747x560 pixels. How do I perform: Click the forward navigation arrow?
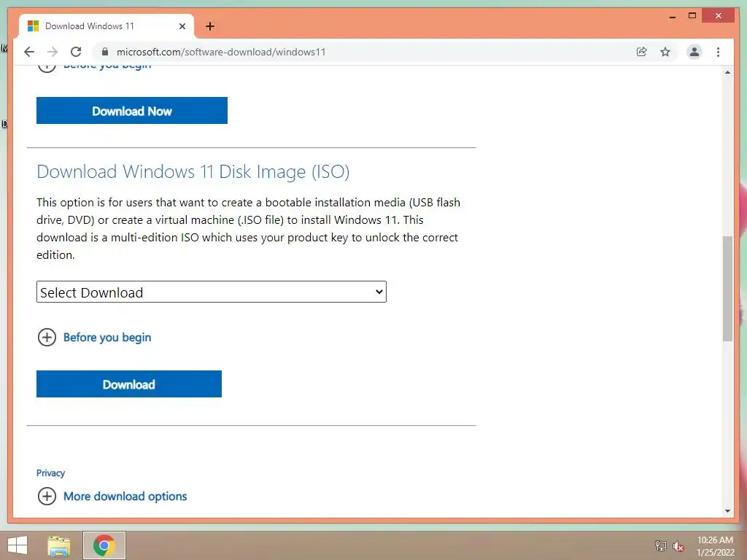pyautogui.click(x=53, y=52)
